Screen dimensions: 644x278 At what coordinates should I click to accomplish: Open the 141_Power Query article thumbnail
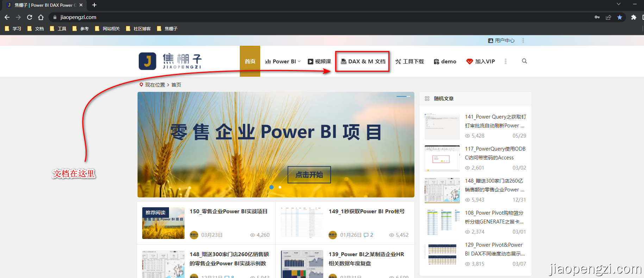(x=442, y=126)
